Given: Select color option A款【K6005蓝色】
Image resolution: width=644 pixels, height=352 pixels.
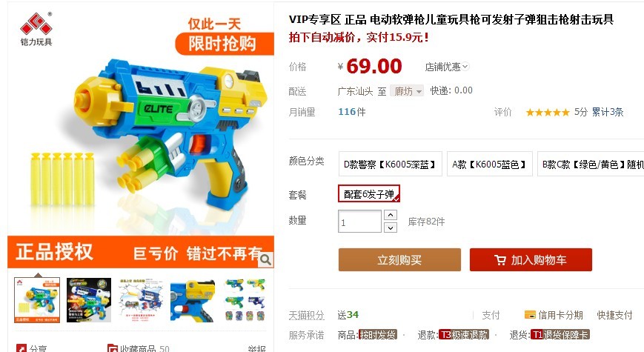Looking at the screenshot, I should 490,164.
